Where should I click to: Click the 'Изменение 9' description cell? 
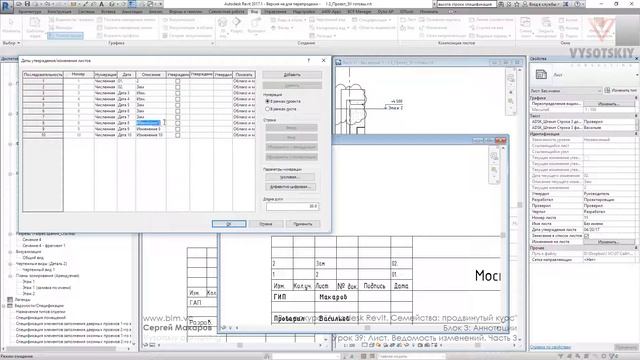(x=151, y=129)
